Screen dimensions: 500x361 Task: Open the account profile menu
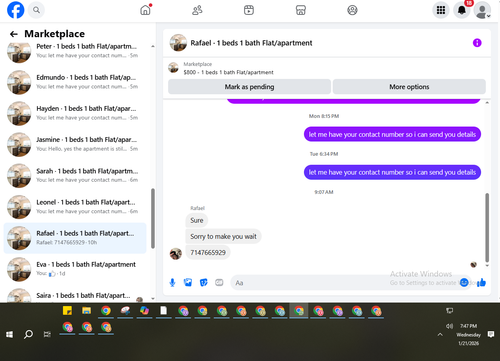pos(482,10)
